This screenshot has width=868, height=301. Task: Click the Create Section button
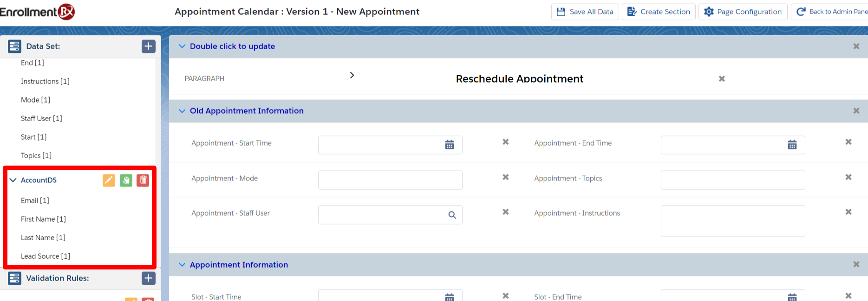click(x=658, y=12)
